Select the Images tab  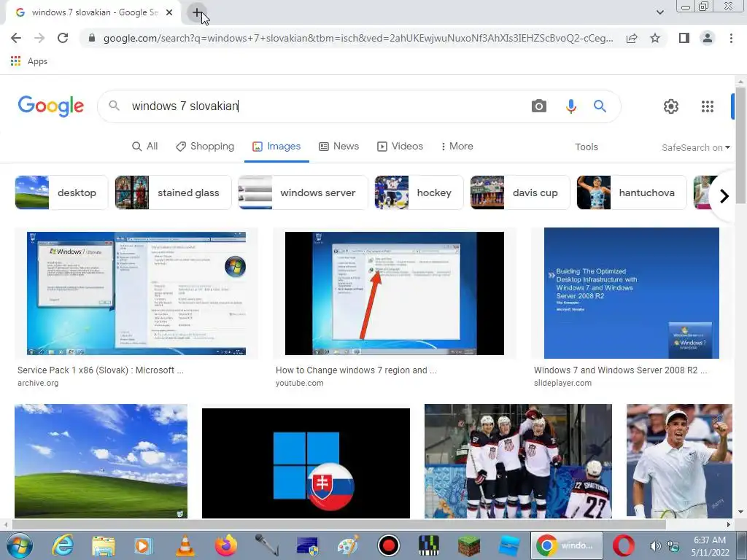point(276,146)
